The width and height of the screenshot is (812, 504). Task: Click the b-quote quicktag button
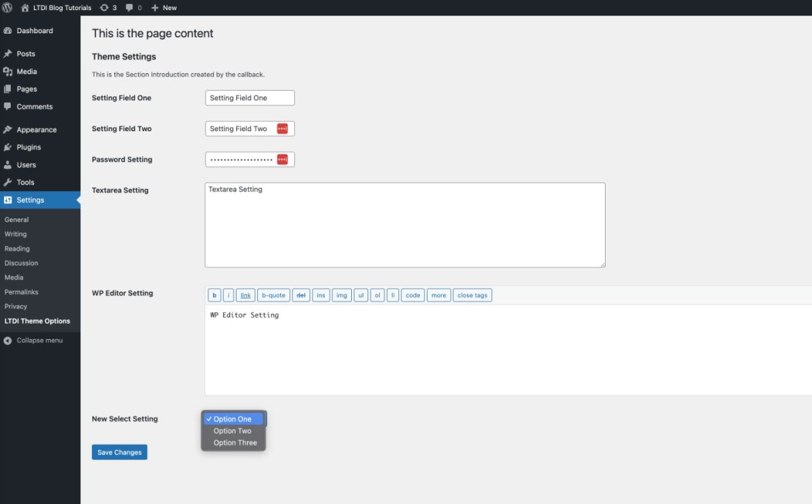[x=273, y=295]
